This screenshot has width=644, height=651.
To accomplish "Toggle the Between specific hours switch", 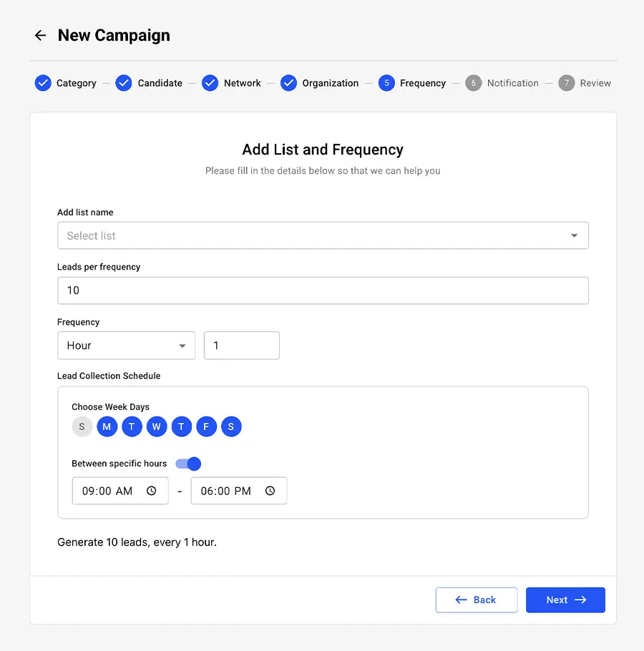I will [188, 464].
